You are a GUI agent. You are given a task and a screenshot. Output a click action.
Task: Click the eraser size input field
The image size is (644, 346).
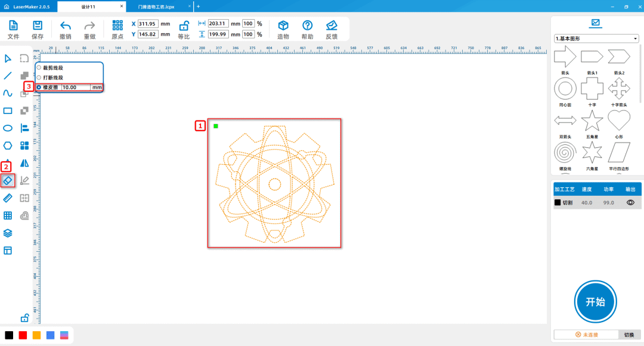(x=76, y=87)
